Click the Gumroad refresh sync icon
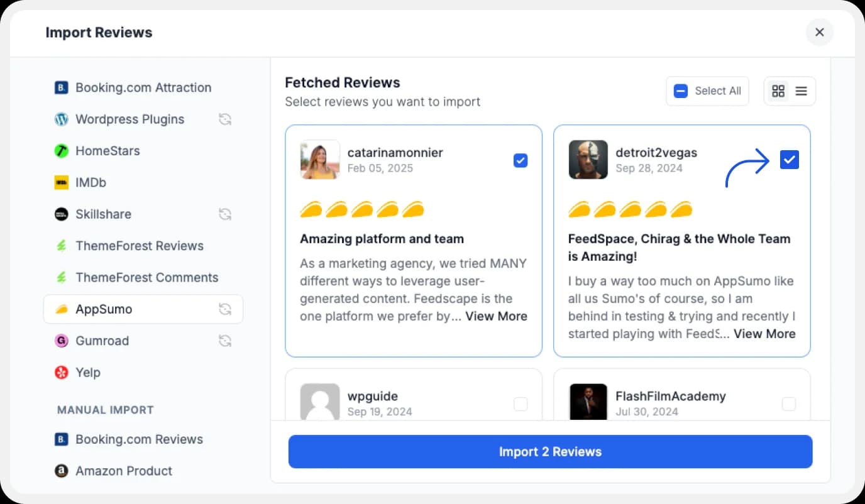 click(225, 341)
